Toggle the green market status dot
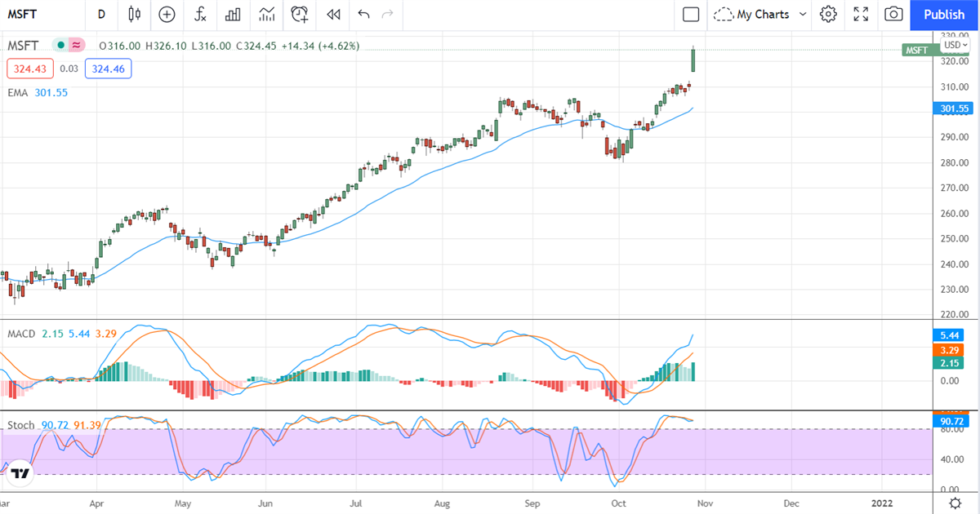 [x=60, y=46]
